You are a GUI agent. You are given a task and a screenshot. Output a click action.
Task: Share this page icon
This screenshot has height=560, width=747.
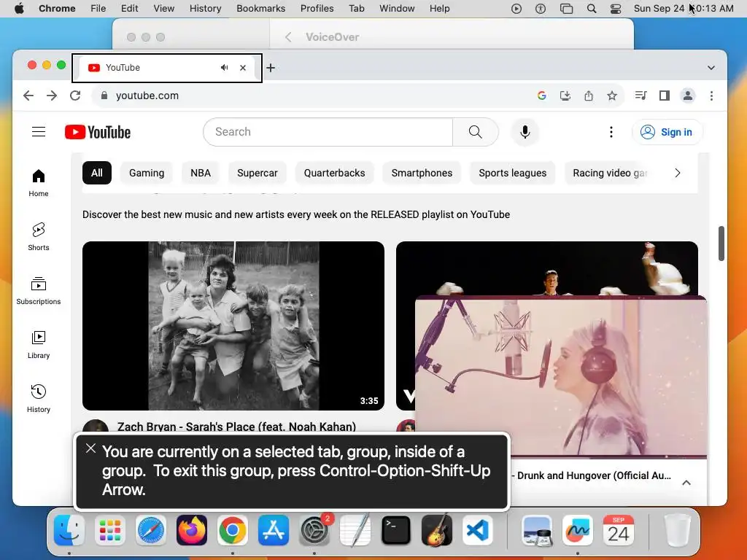click(x=589, y=96)
